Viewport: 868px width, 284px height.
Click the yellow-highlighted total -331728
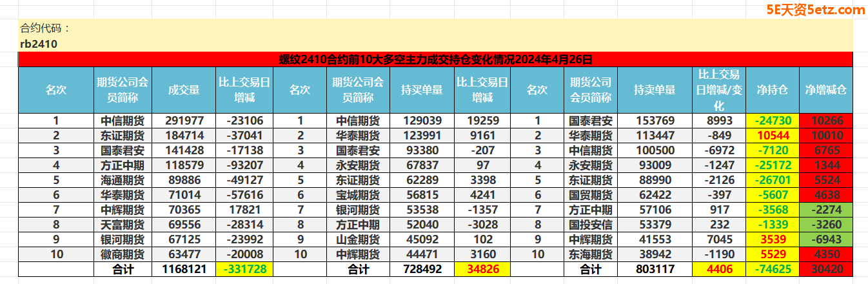click(x=244, y=269)
